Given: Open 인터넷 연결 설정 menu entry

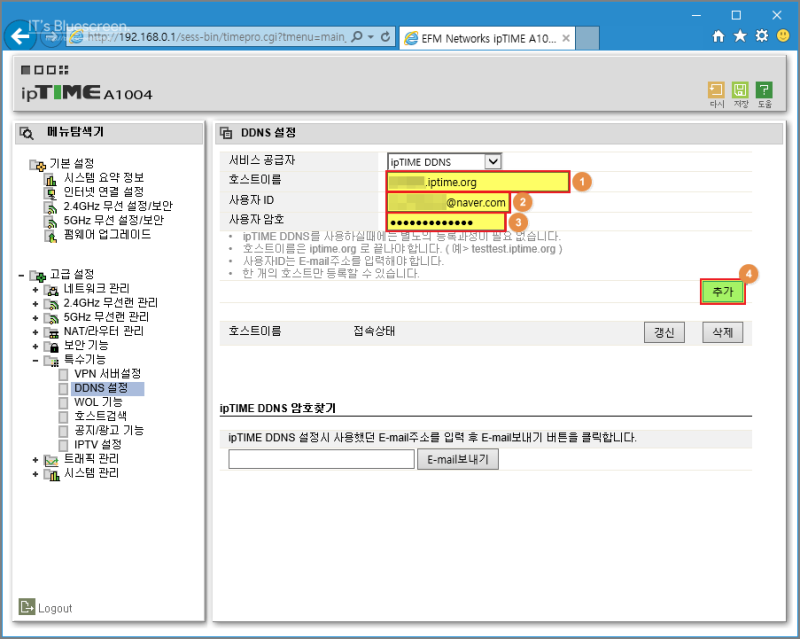Looking at the screenshot, I should coord(104,192).
